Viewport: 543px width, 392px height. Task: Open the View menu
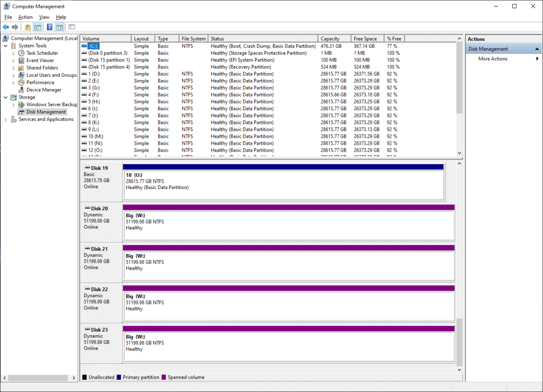(44, 17)
